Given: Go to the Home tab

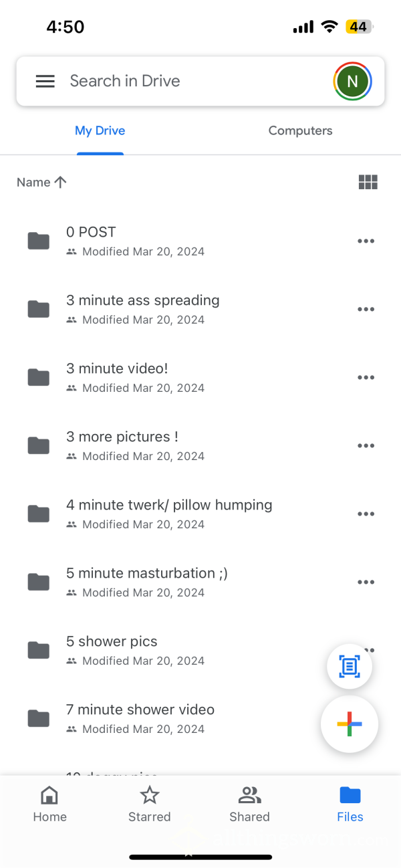Looking at the screenshot, I should 50,804.
